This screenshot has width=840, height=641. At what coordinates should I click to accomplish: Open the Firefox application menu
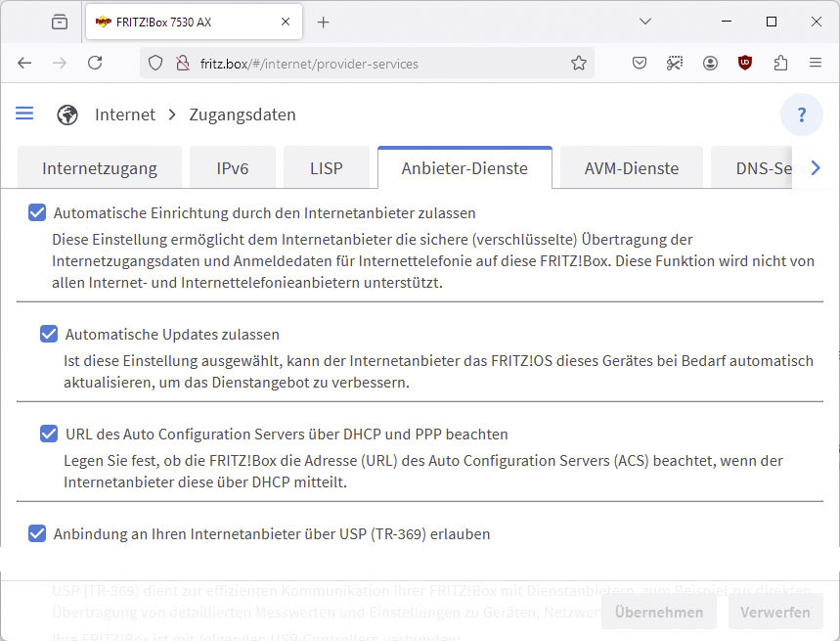(x=816, y=63)
